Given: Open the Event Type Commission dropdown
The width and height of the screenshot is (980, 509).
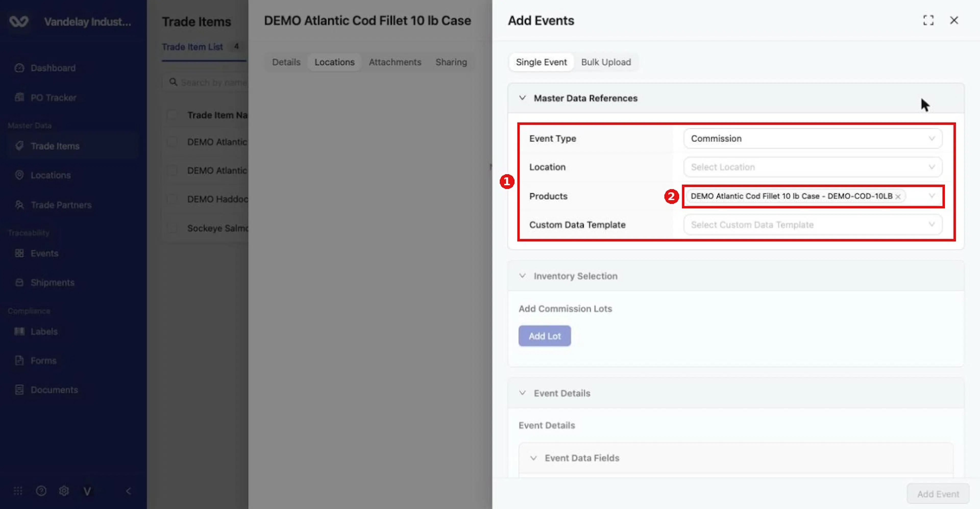Looking at the screenshot, I should click(x=813, y=138).
